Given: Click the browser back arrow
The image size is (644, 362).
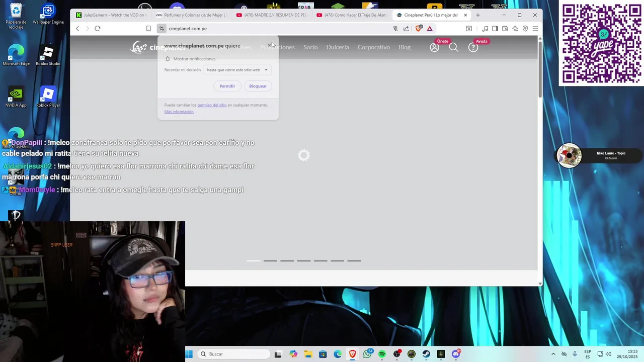Looking at the screenshot, I should (x=77, y=29).
